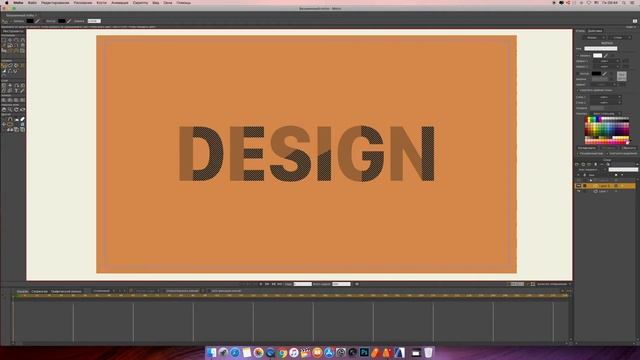Click the Сбросить button in Style panel
Image resolution: width=640 pixels, height=360 pixels.
pyautogui.click(x=629, y=148)
